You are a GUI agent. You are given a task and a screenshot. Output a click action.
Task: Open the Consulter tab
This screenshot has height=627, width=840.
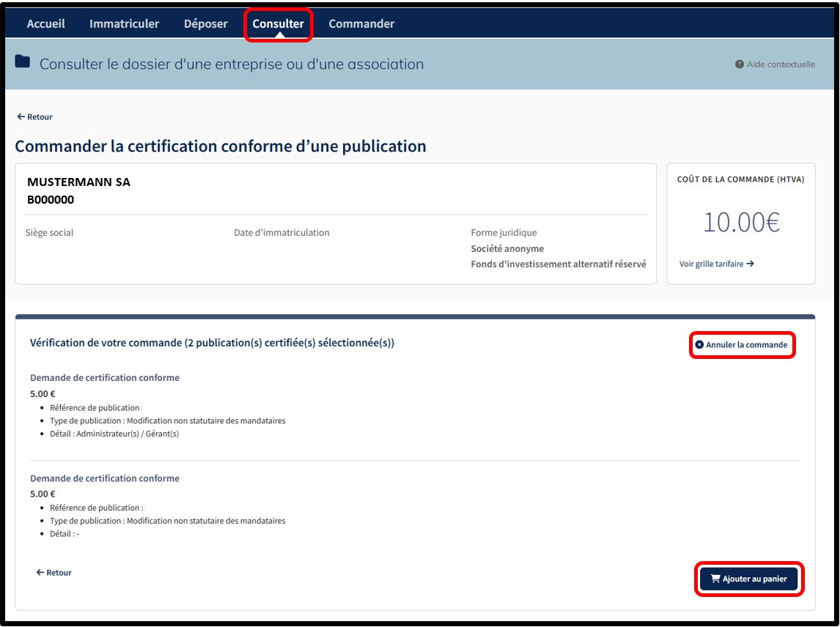click(x=278, y=24)
